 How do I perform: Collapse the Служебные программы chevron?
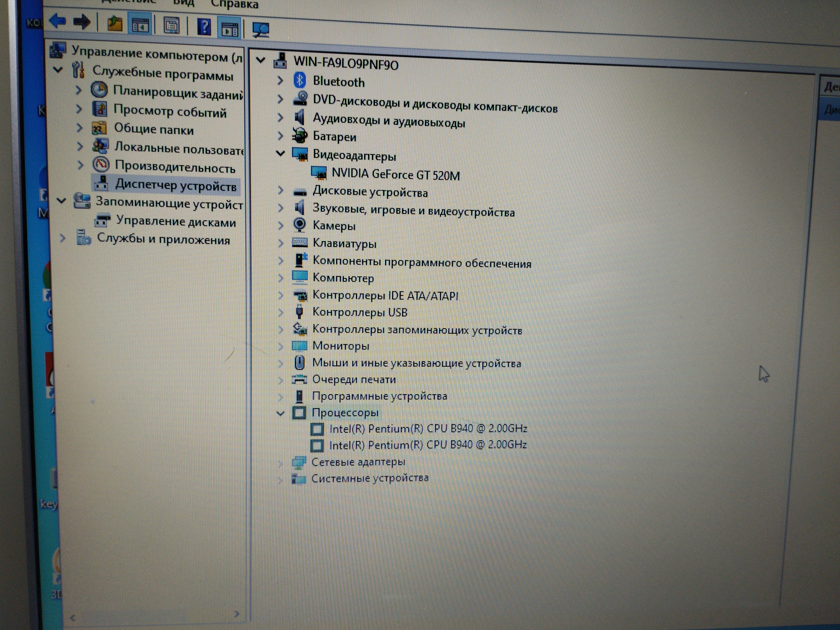58,70
